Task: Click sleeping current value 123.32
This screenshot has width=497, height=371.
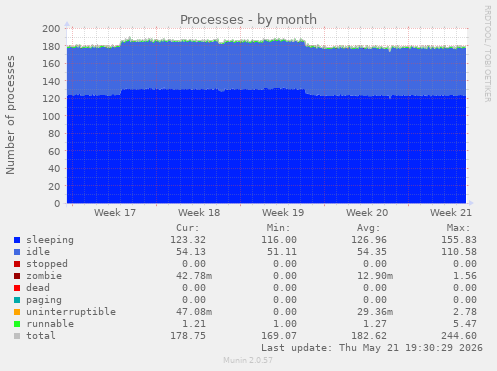Action: click(188, 240)
